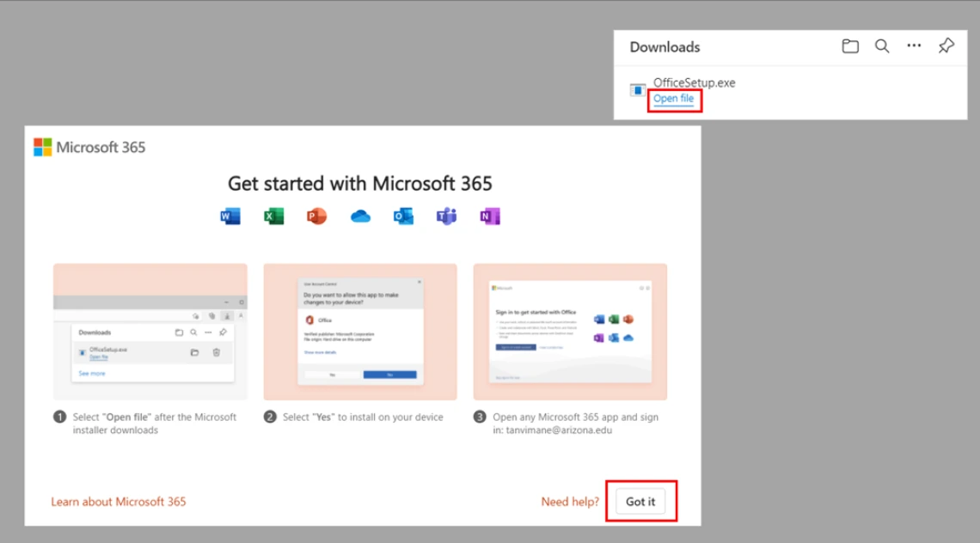Click Open any Microsoft 365 app instruction text
The height and width of the screenshot is (543, 980).
pyautogui.click(x=575, y=424)
